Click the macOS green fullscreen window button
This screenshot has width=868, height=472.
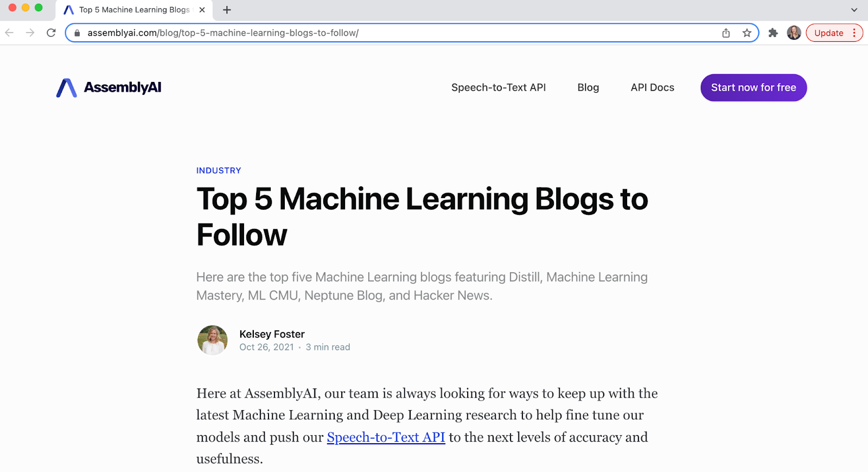39,8
